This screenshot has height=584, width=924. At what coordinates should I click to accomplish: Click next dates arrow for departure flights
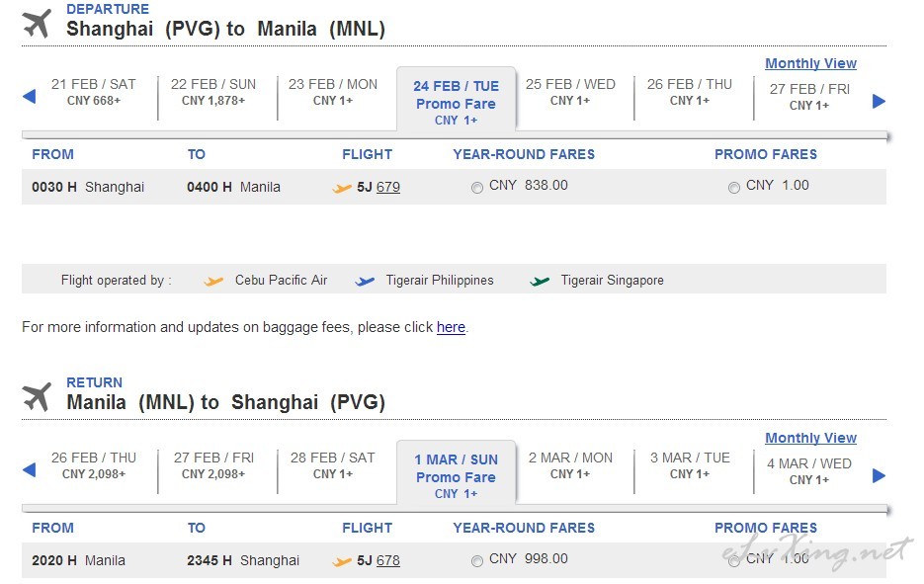coord(879,102)
